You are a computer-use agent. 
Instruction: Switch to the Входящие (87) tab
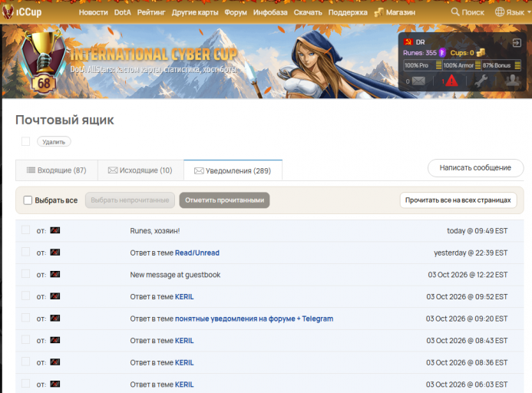point(57,170)
